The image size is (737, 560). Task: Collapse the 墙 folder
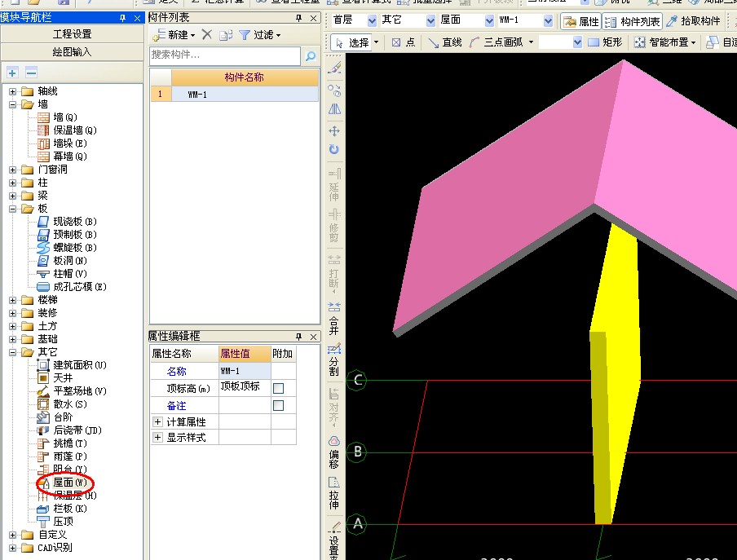pos(13,104)
